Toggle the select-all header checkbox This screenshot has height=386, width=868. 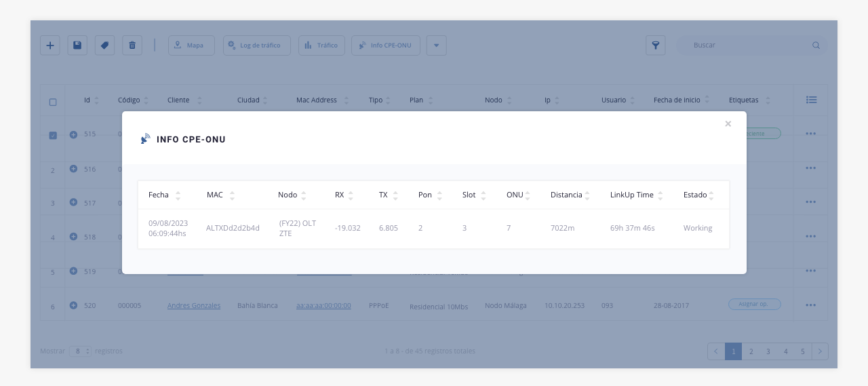coord(53,102)
